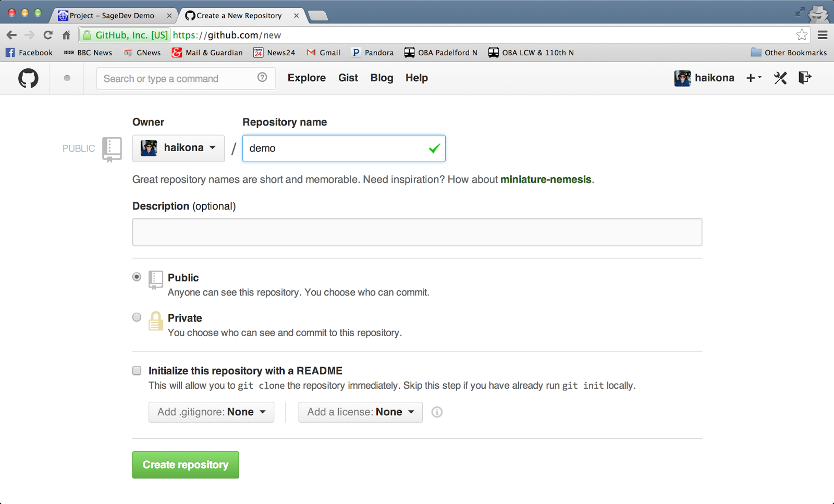Click the license info icon
Viewport: 834px width, 504px height.
click(x=437, y=412)
